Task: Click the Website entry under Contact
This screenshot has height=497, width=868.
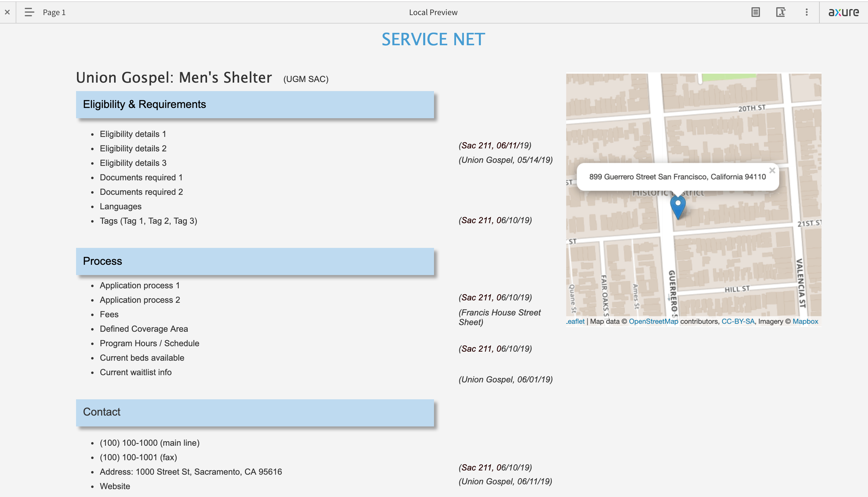Action: (115, 486)
